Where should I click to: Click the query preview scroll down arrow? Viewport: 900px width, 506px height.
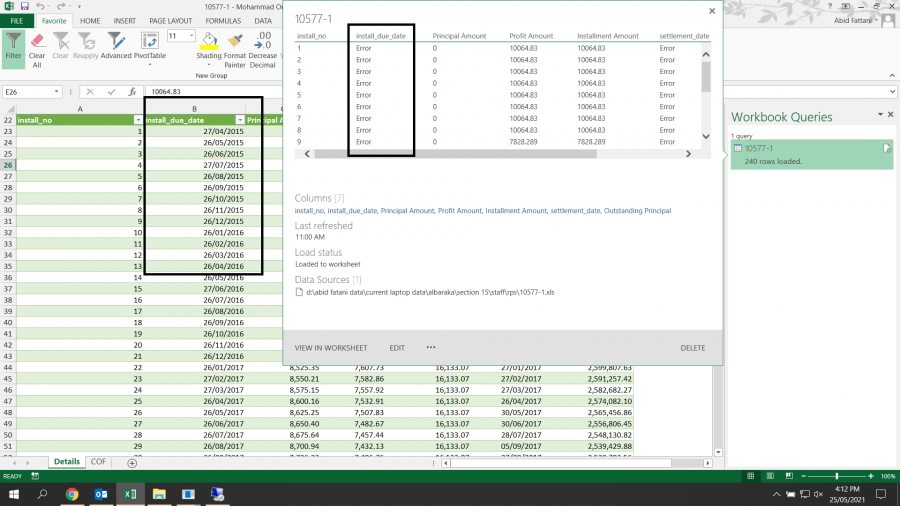(x=706, y=137)
